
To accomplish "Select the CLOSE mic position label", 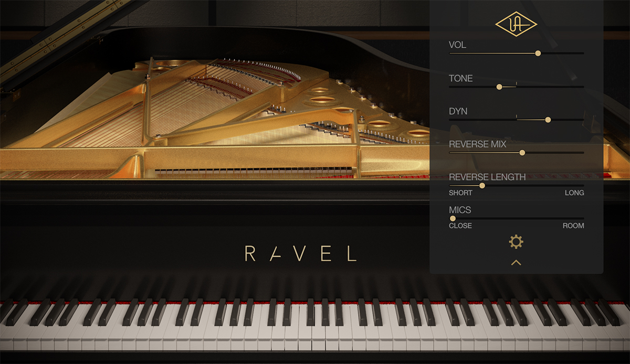I will click(x=460, y=226).
